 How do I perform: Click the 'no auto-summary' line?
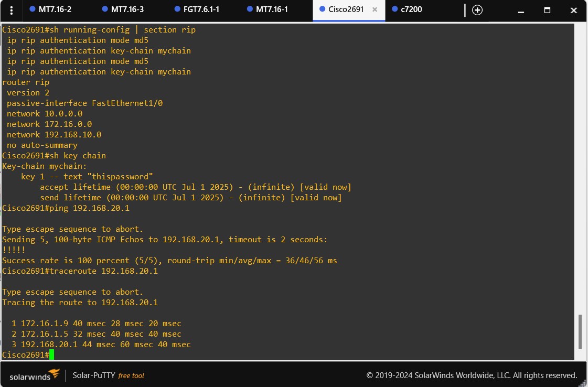tap(42, 145)
